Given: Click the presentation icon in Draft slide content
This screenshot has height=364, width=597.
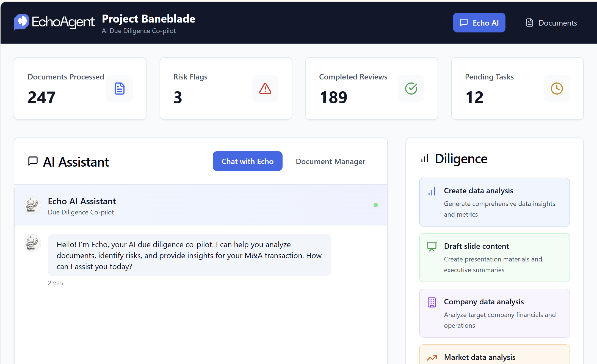Looking at the screenshot, I should tap(432, 247).
